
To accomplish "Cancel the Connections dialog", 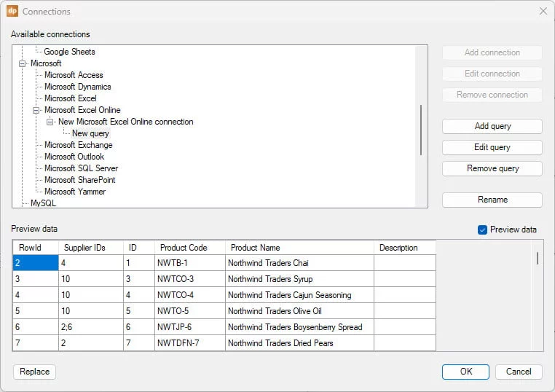I will [519, 372].
